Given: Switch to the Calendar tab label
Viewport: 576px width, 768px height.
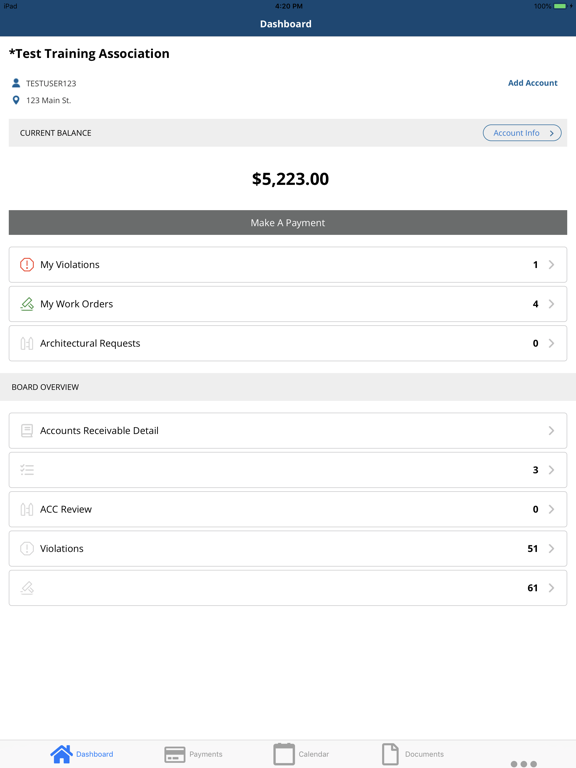Looking at the screenshot, I should click(x=314, y=754).
